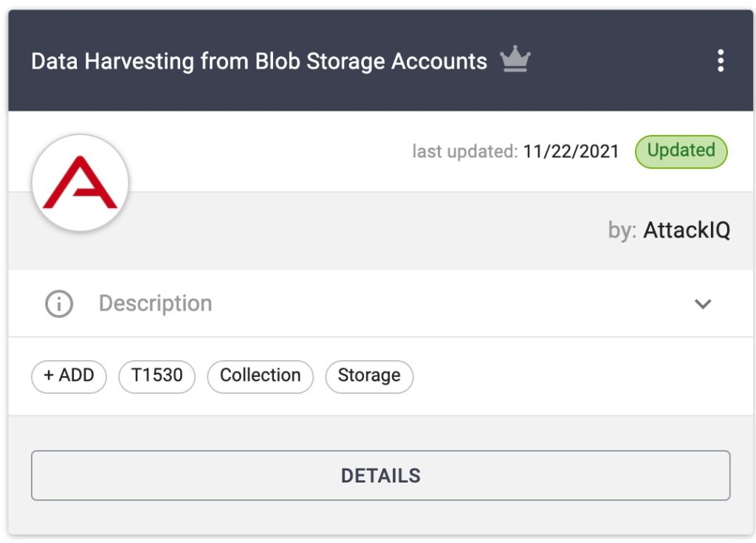Select the T1530 tag
The image size is (756, 543).
[x=157, y=376]
